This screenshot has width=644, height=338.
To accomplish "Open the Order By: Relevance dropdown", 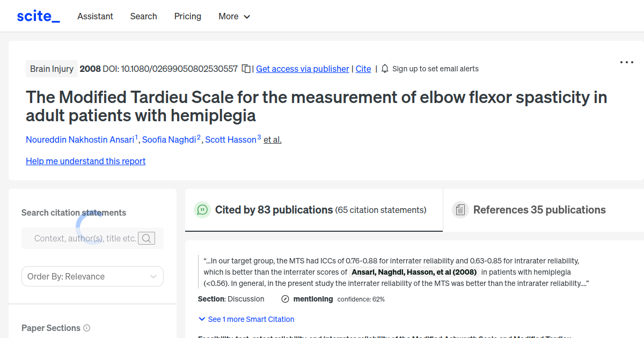I will [92, 276].
